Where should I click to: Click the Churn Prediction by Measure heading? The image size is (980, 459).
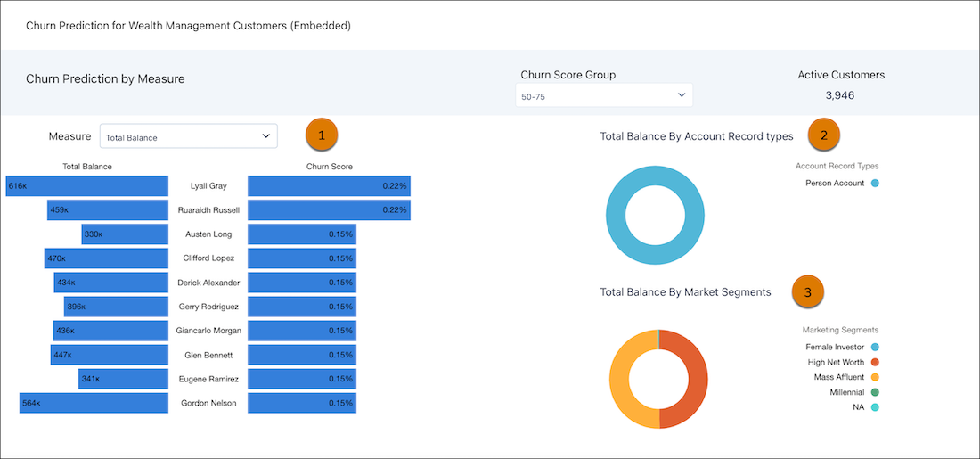105,79
